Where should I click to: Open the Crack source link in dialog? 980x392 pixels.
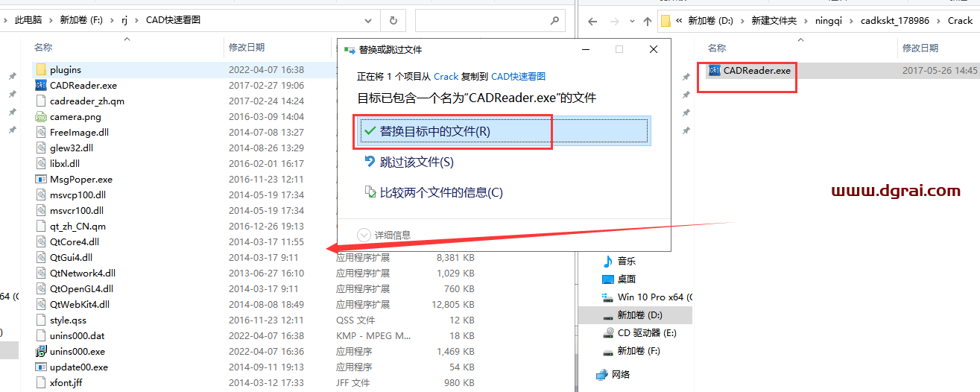coord(446,76)
